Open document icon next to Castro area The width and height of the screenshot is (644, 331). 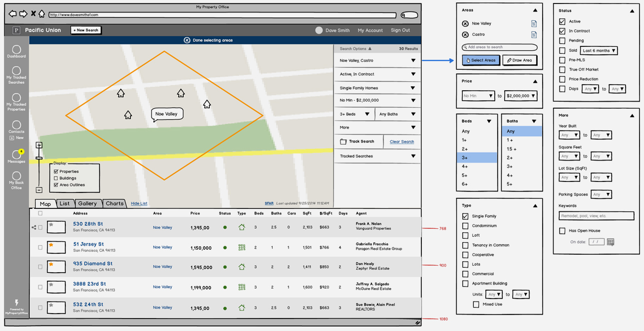[x=534, y=35]
